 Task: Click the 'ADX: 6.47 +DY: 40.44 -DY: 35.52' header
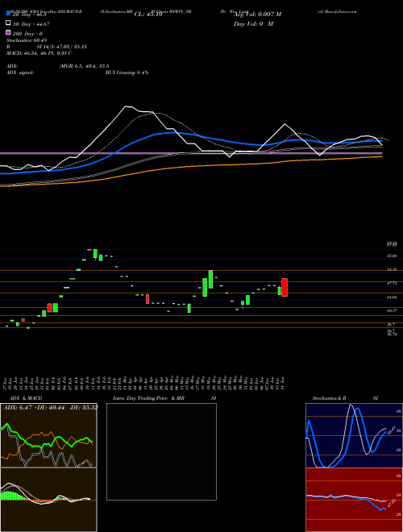click(50, 407)
